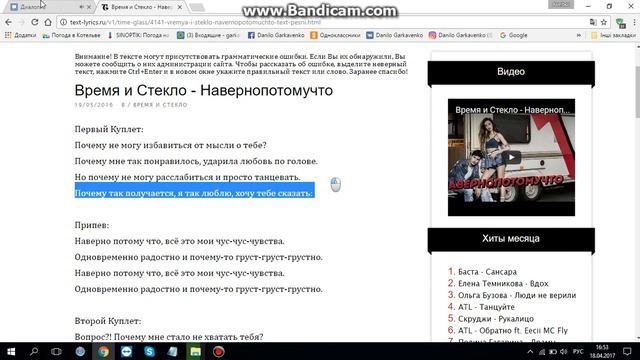
Task: Open Елена Темникова - Вдох link
Action: click(x=503, y=284)
